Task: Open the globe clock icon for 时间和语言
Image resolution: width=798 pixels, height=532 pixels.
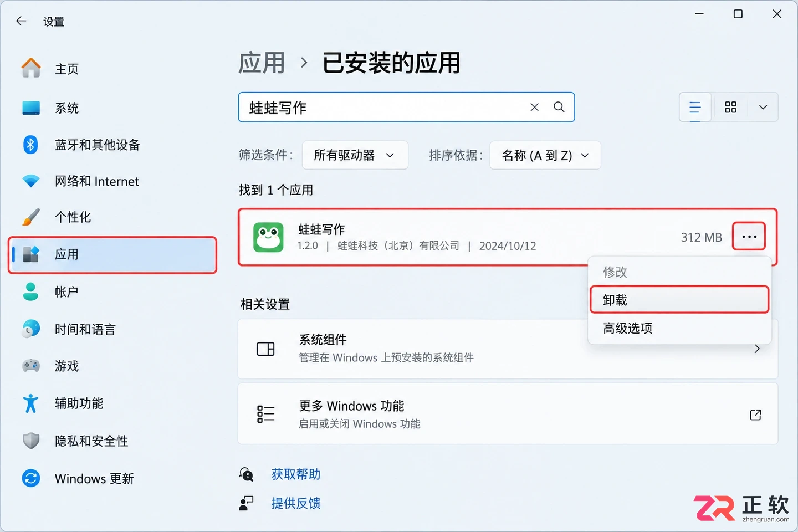Action: coord(31,329)
